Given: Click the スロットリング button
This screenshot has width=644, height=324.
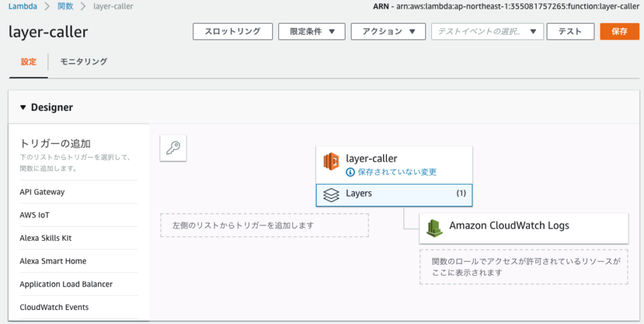Looking at the screenshot, I should pyautogui.click(x=233, y=32).
